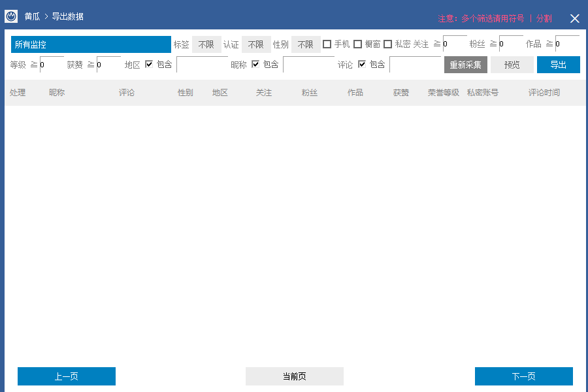This screenshot has height=392, width=588.
Task: Click the 地区 filter text field
Action: [202, 65]
